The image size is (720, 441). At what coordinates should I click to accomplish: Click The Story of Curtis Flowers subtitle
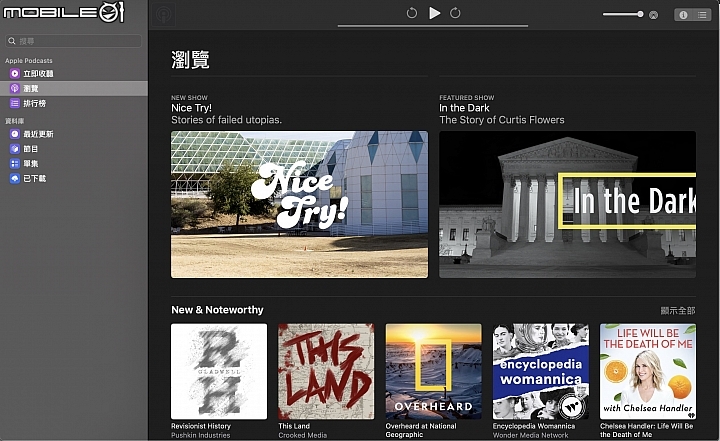tap(502, 120)
